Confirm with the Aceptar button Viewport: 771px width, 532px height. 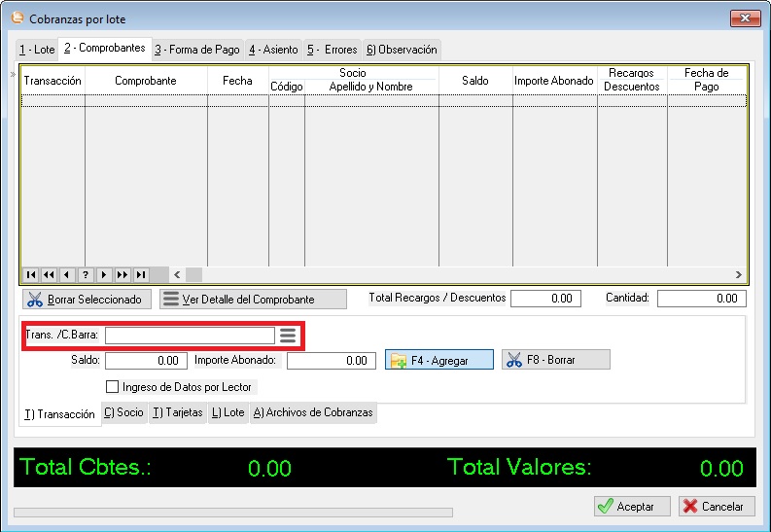(632, 507)
